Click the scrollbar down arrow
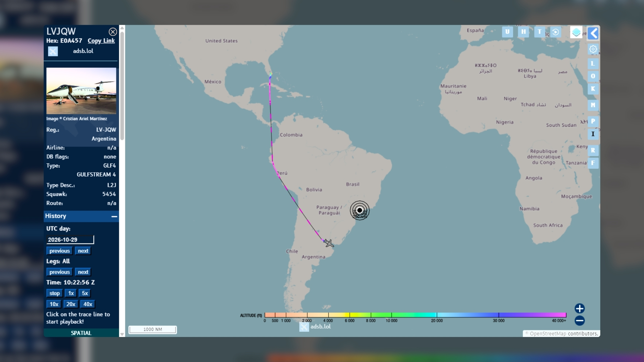The width and height of the screenshot is (644, 362). click(x=122, y=334)
